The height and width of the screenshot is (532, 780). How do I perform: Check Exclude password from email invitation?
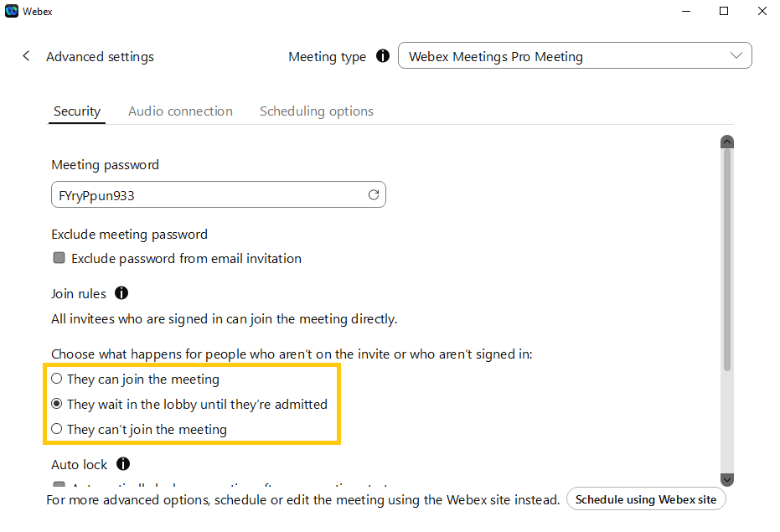tap(59, 258)
